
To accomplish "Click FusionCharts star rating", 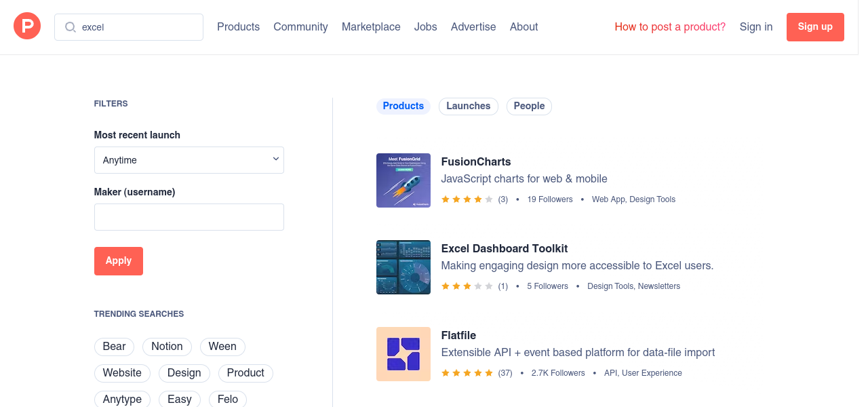I will (467, 199).
